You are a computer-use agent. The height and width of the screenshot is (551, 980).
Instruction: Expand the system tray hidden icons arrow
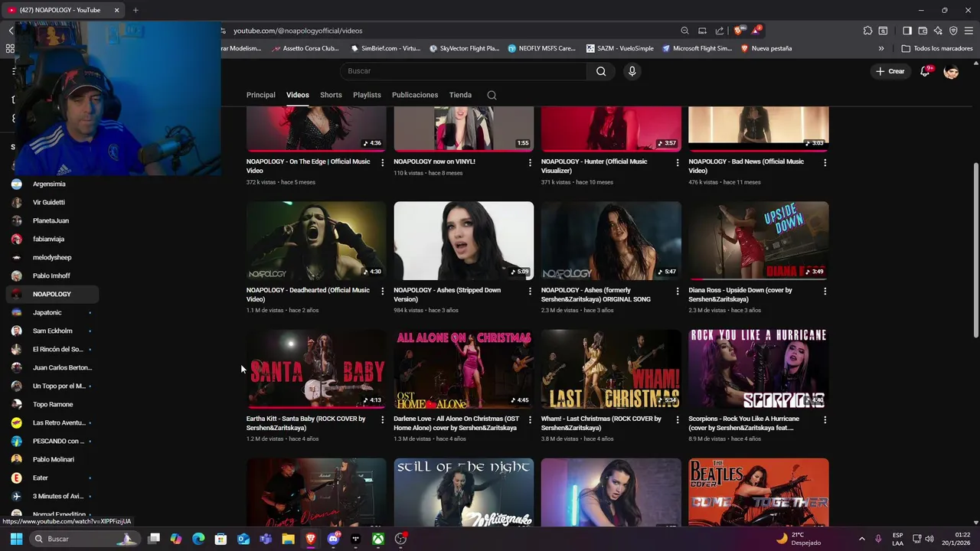coord(861,539)
